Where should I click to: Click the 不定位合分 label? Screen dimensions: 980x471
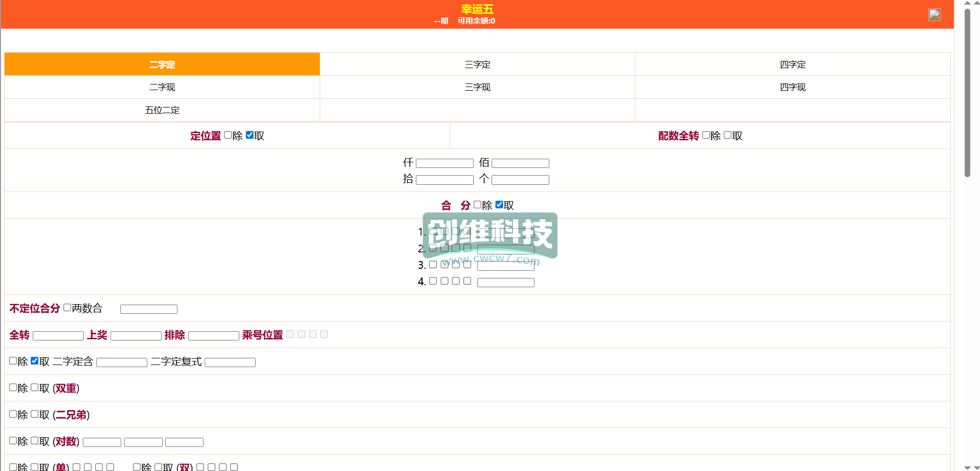(x=35, y=308)
